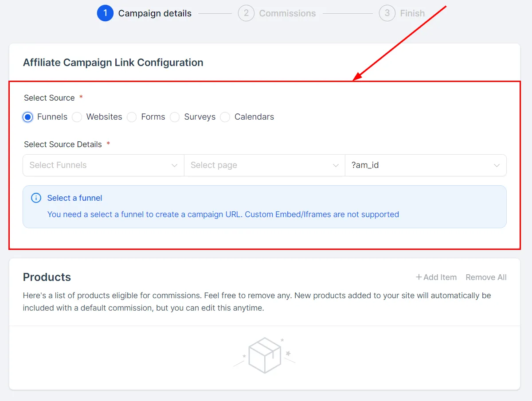Click the products eligible for commissions description
Screen dimensions: 532x401
(257, 301)
